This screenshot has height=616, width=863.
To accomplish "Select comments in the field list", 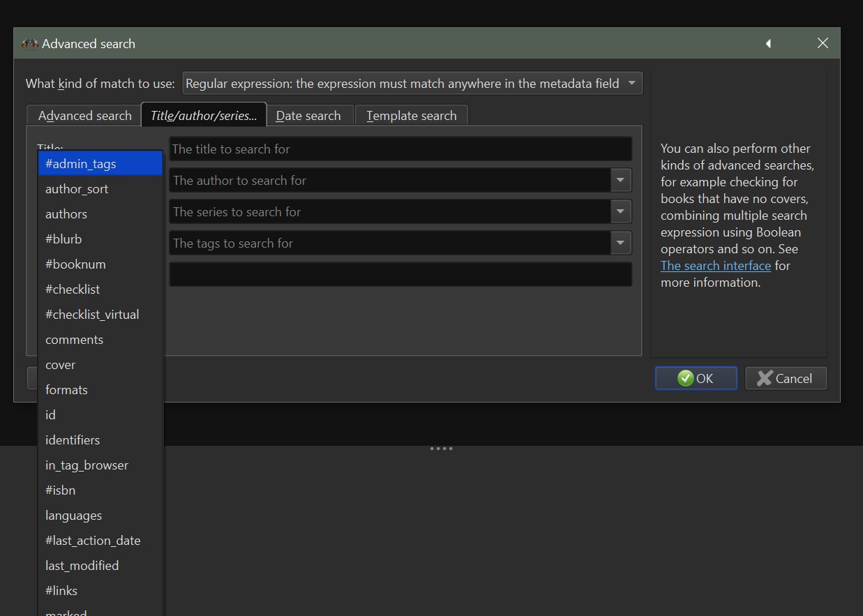I will click(x=100, y=340).
